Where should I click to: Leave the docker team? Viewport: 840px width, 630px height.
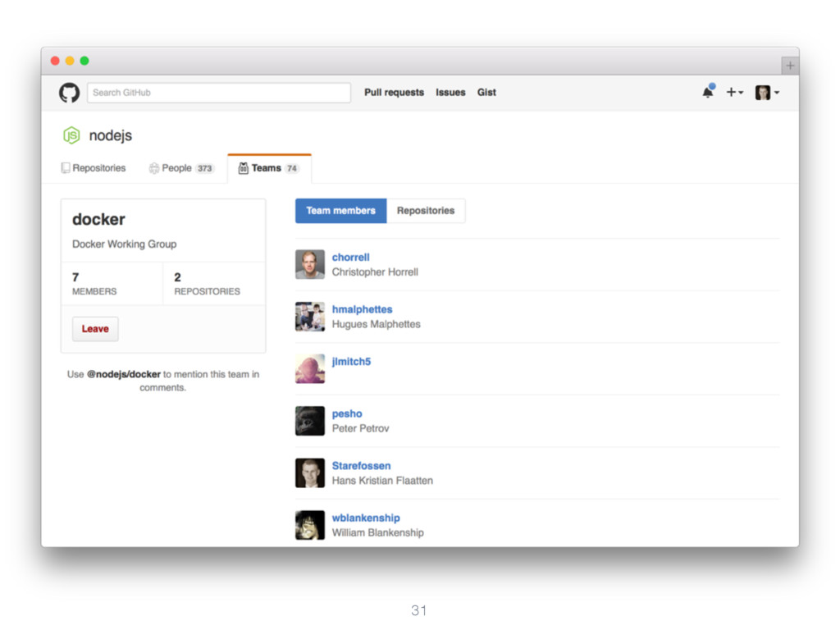(95, 329)
